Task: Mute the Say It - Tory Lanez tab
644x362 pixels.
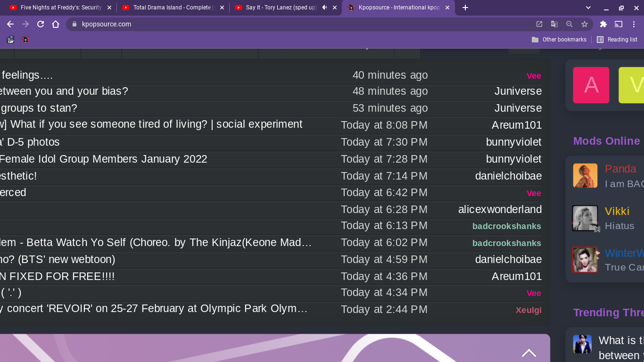Action: [x=324, y=8]
